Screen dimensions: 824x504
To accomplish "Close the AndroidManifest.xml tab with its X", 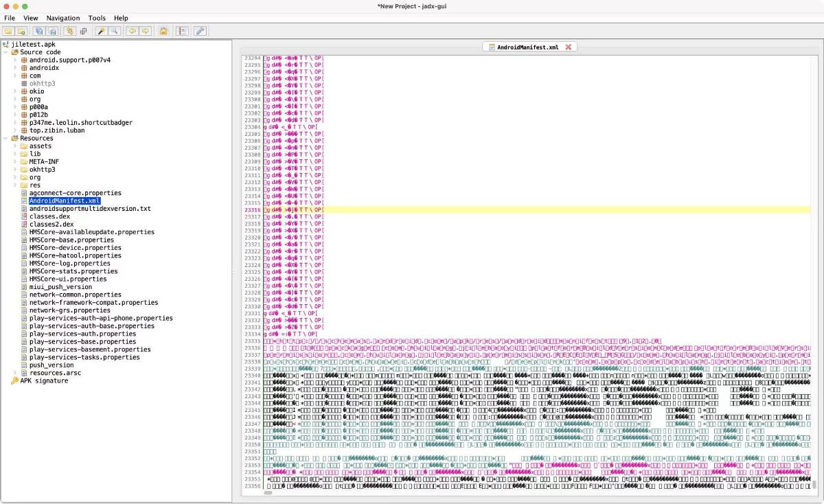I will tap(568, 47).
